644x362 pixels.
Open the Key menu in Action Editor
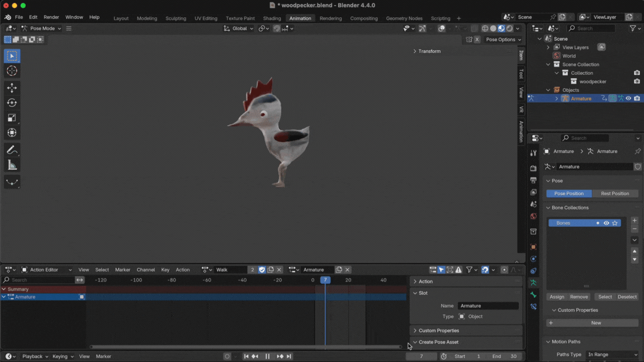[x=165, y=270]
